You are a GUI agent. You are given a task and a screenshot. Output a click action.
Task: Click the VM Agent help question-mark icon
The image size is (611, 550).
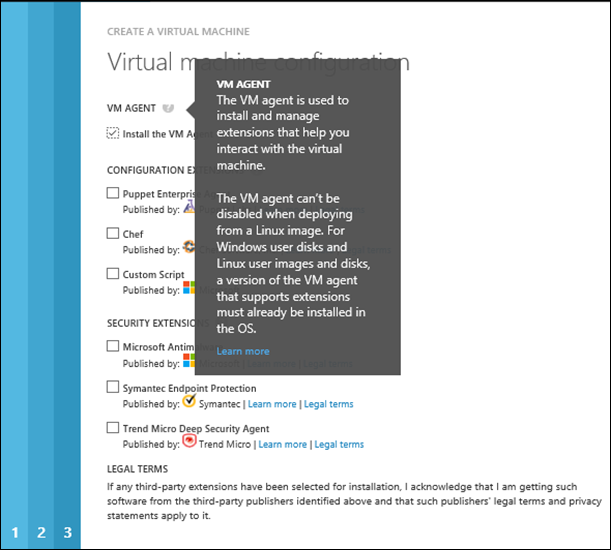(x=169, y=108)
